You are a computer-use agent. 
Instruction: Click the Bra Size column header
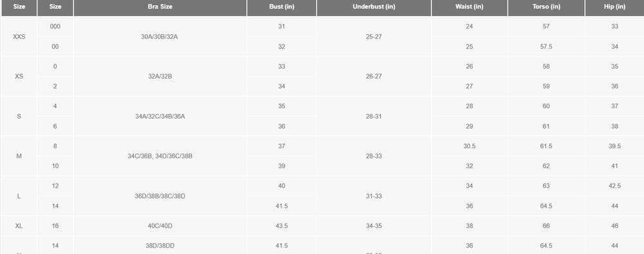pyautogui.click(x=160, y=7)
